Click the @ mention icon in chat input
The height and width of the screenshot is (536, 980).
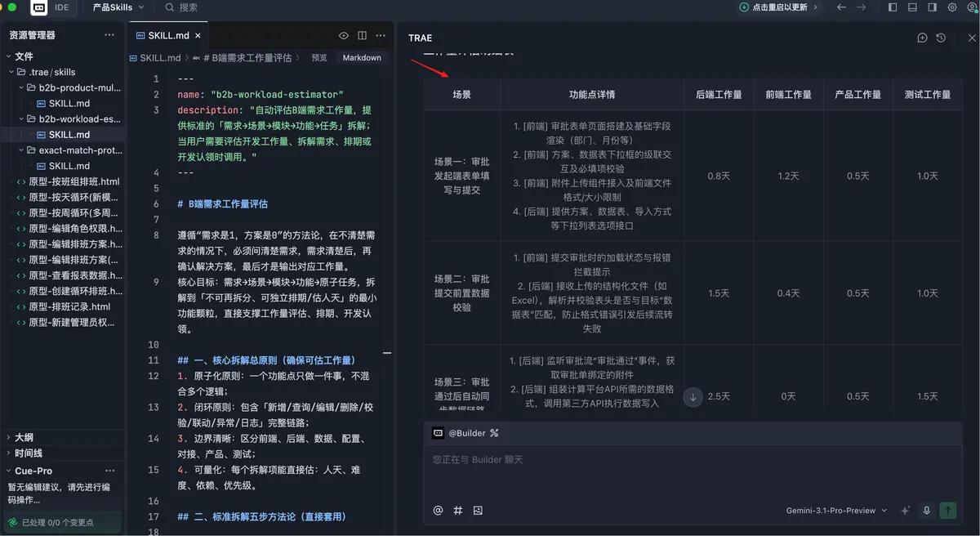coord(438,510)
